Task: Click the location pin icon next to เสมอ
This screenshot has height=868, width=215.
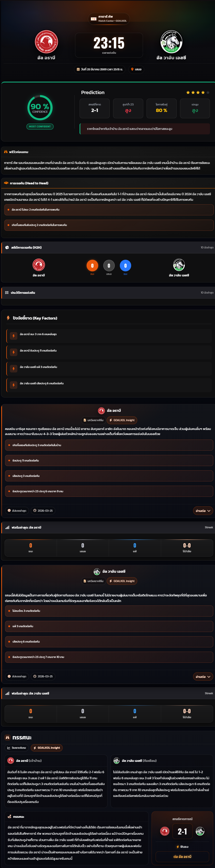Action: tap(132, 69)
